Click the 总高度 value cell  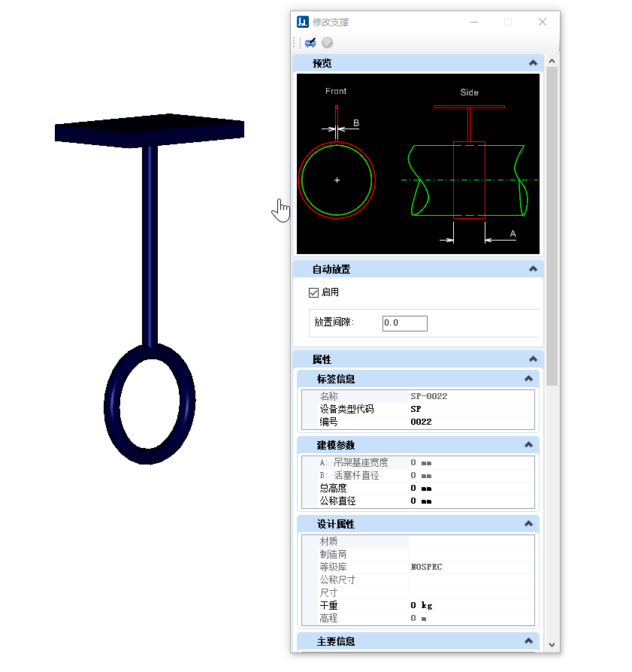pos(471,489)
